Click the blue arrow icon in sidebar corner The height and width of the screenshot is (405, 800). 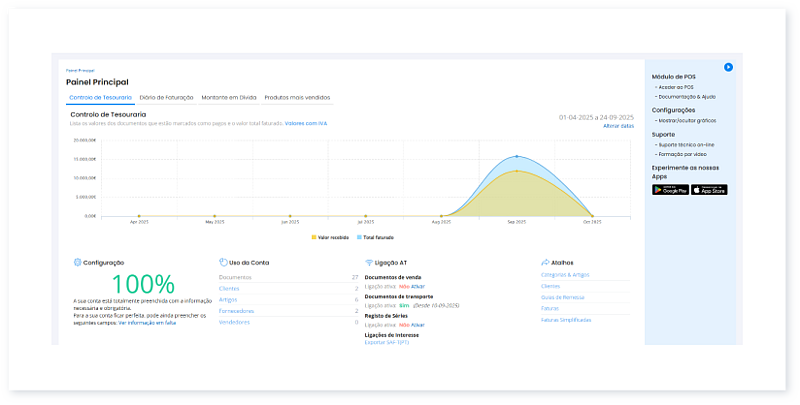729,67
